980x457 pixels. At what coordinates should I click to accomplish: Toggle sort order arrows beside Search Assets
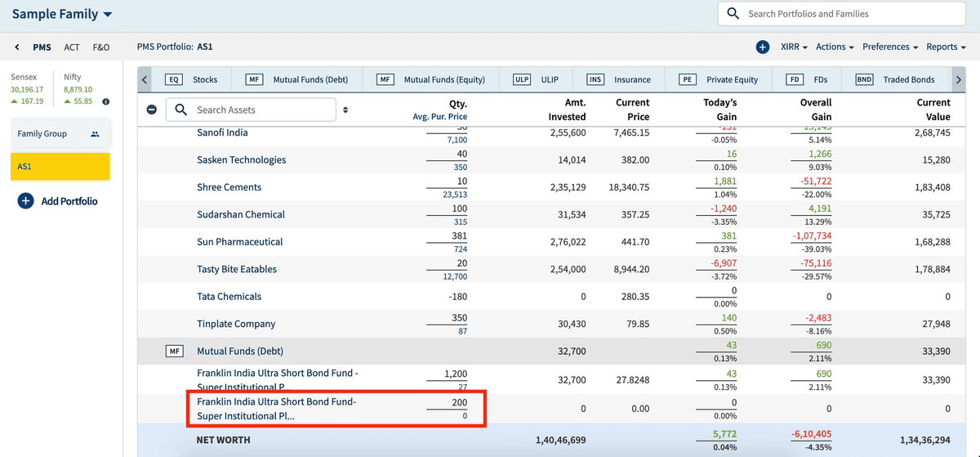[345, 110]
